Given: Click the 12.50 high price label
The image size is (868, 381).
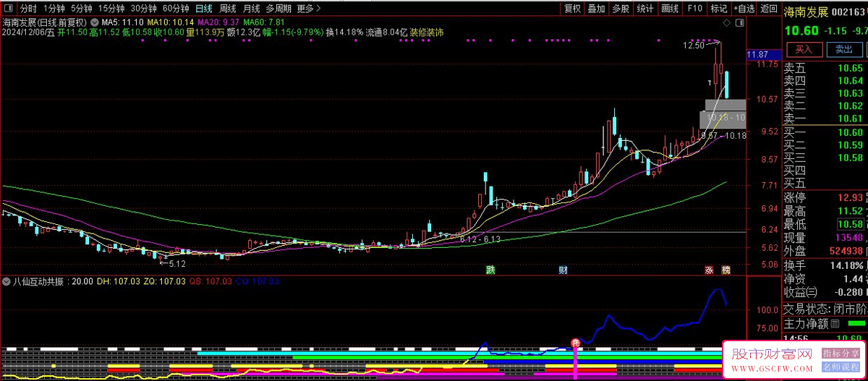Looking at the screenshot, I should [694, 46].
